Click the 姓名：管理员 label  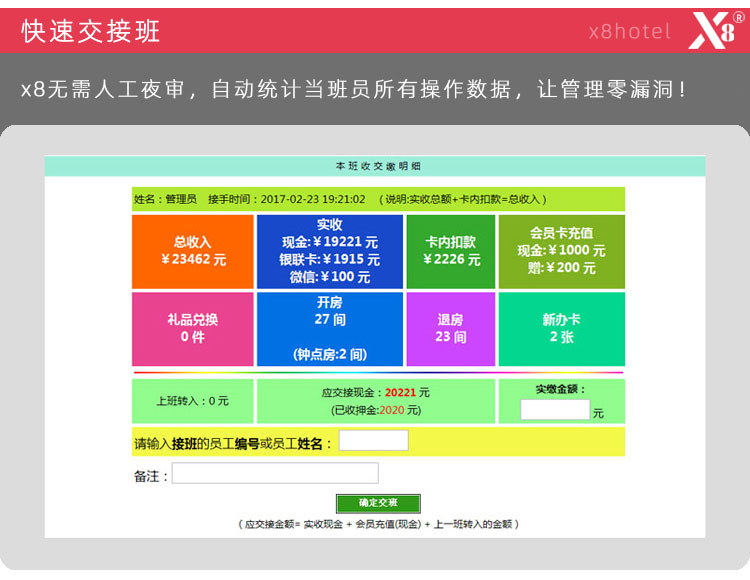click(165, 199)
